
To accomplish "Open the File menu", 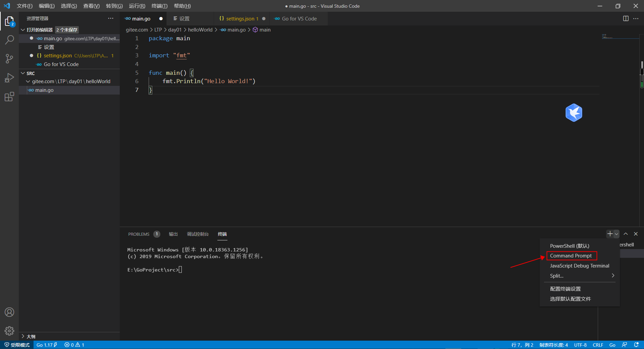I will (24, 6).
